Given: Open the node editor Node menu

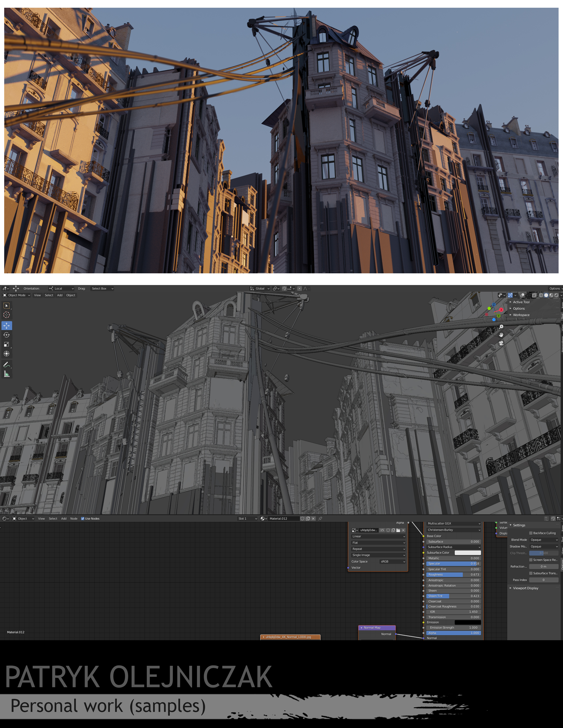Looking at the screenshot, I should point(74,518).
